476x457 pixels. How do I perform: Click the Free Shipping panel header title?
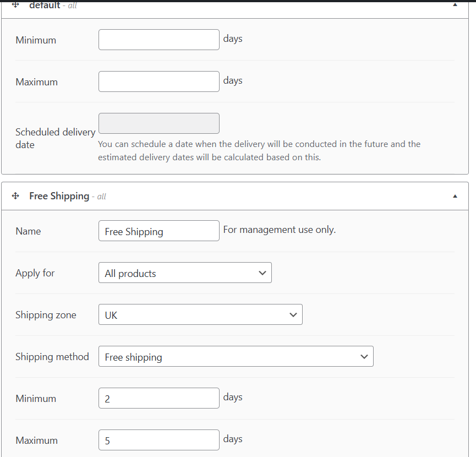[59, 196]
